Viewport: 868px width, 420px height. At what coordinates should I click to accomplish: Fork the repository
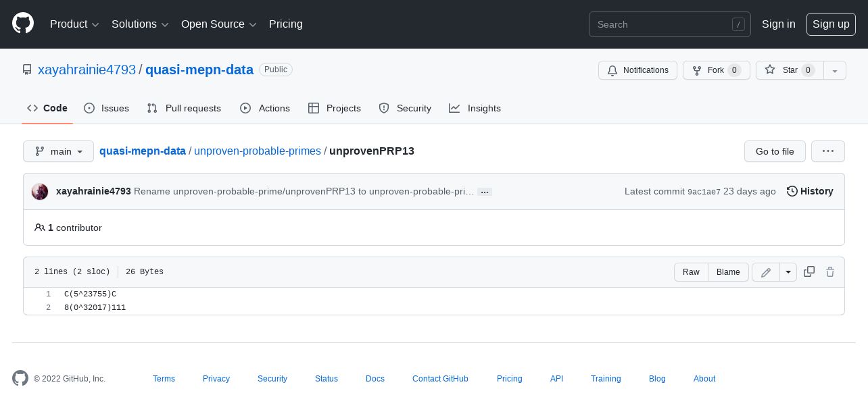point(716,70)
